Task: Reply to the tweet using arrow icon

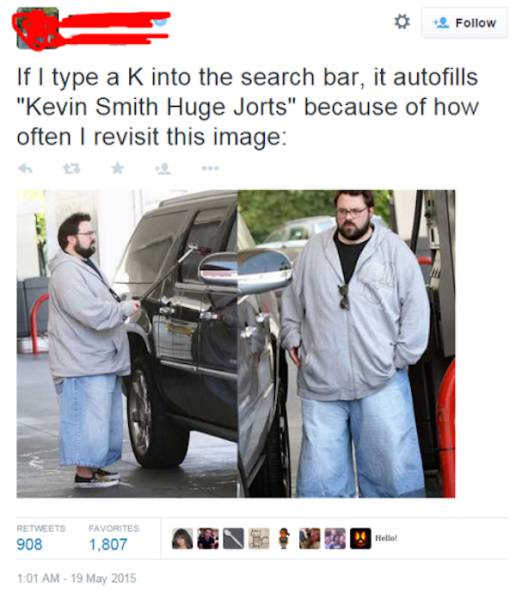Action: pos(26,168)
